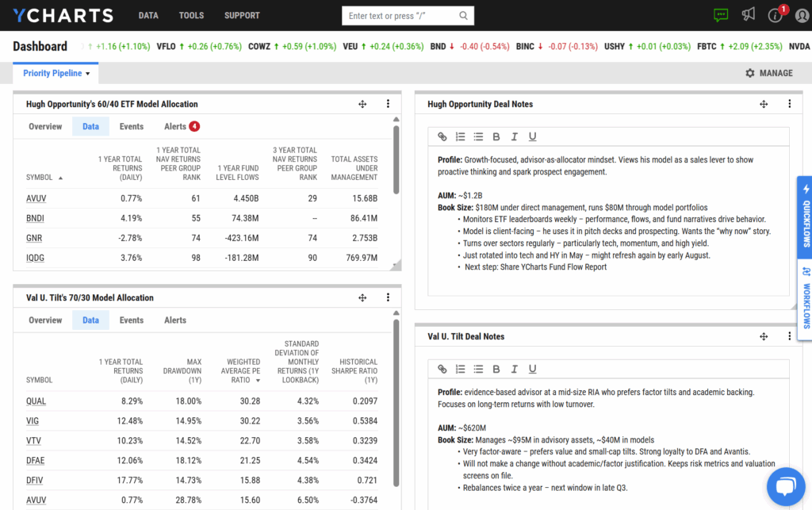The image size is (812, 510).
Task: Open the DFIV symbol link
Action: click(x=34, y=481)
